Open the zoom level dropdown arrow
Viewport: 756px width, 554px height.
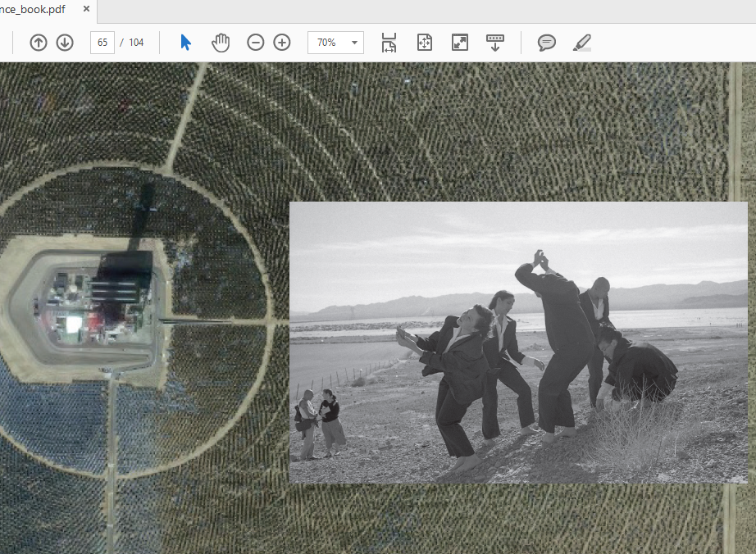pos(355,43)
